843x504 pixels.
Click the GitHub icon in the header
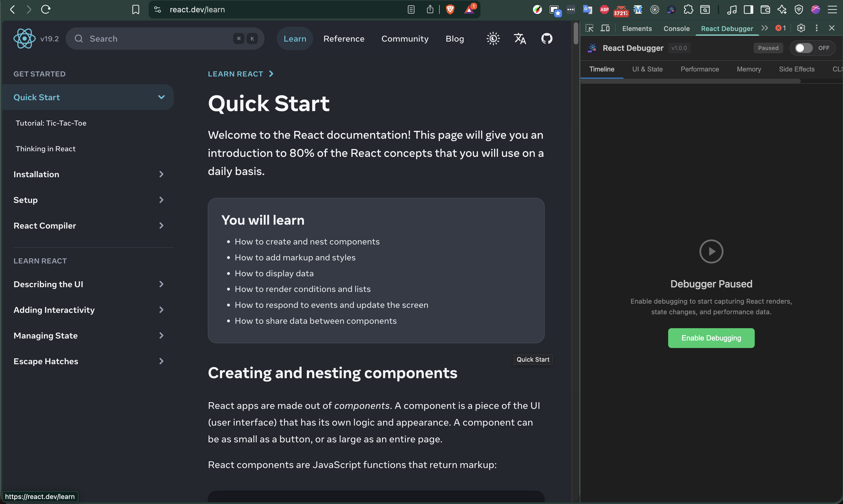click(x=547, y=39)
